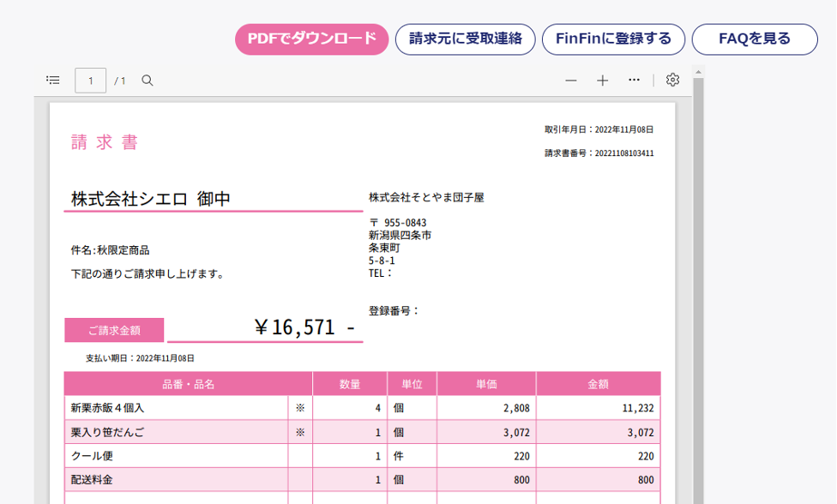Click the ご請求金額 label

point(114,330)
